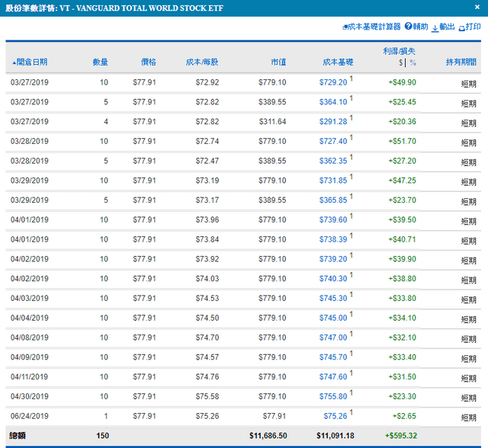Click total cost basis $11,091.18
Viewport: 488px width, 448px height.
335,436
